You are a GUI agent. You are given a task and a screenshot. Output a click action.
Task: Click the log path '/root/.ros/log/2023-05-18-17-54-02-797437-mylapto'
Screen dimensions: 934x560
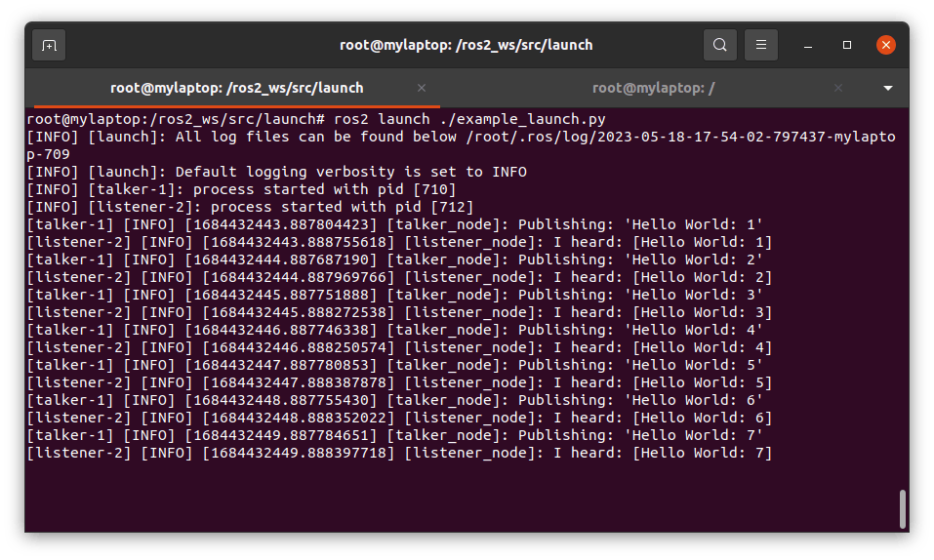(x=680, y=137)
